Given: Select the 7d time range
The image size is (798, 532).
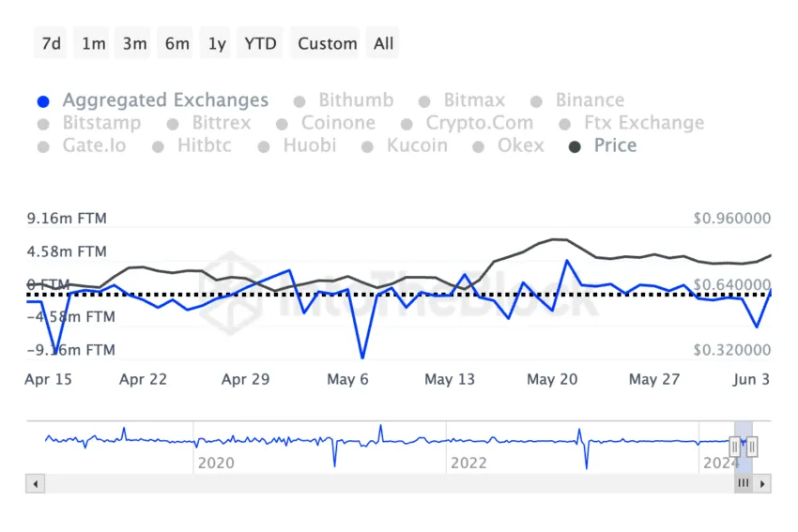Looking at the screenshot, I should pyautogui.click(x=53, y=43).
